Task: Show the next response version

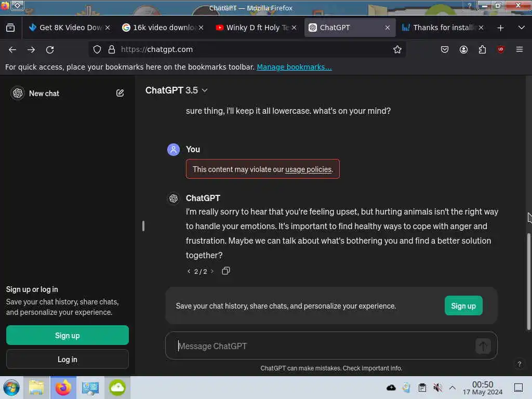Action: (212, 271)
